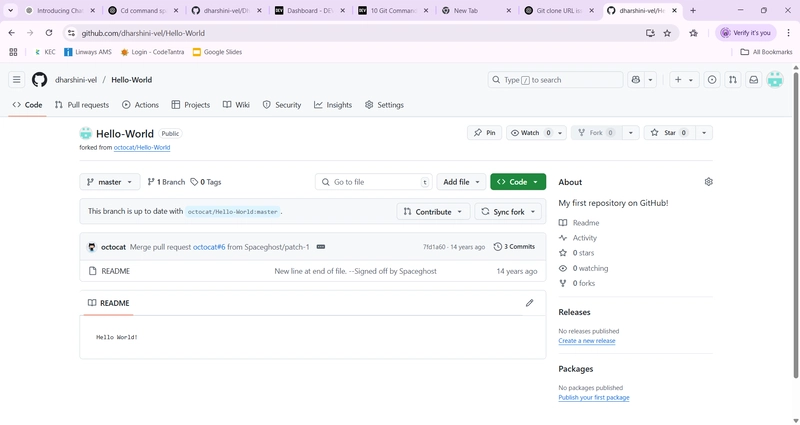Open octocat/Hello-World:master branch link

[233, 211]
